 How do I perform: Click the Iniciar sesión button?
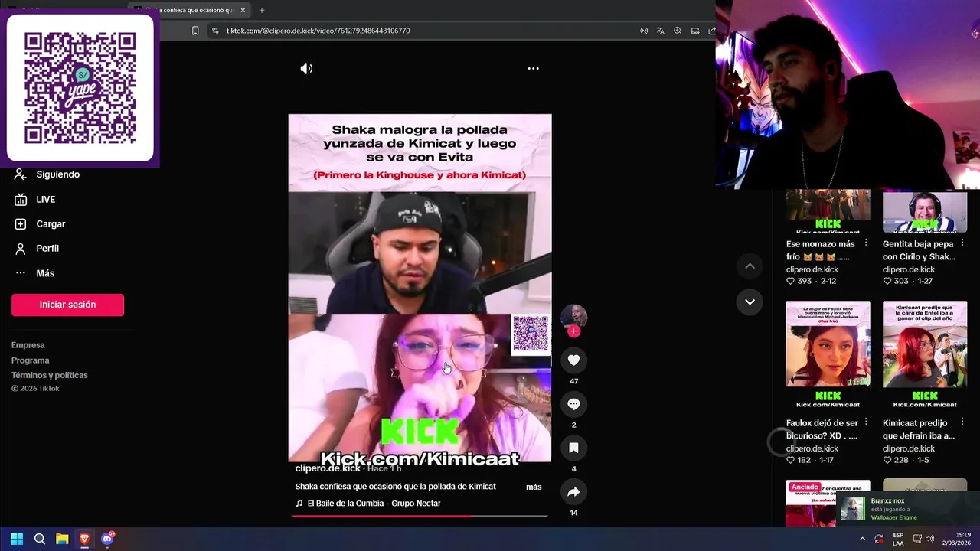(x=67, y=305)
